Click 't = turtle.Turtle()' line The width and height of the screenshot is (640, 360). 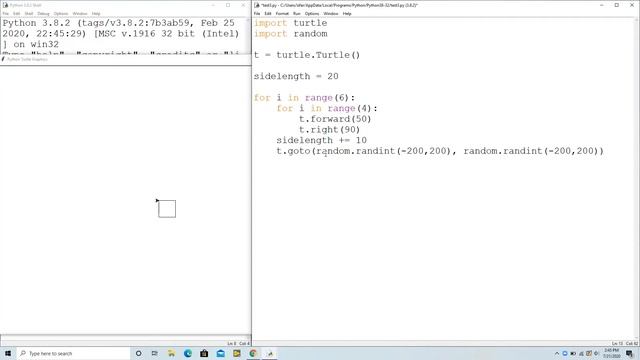[307, 55]
